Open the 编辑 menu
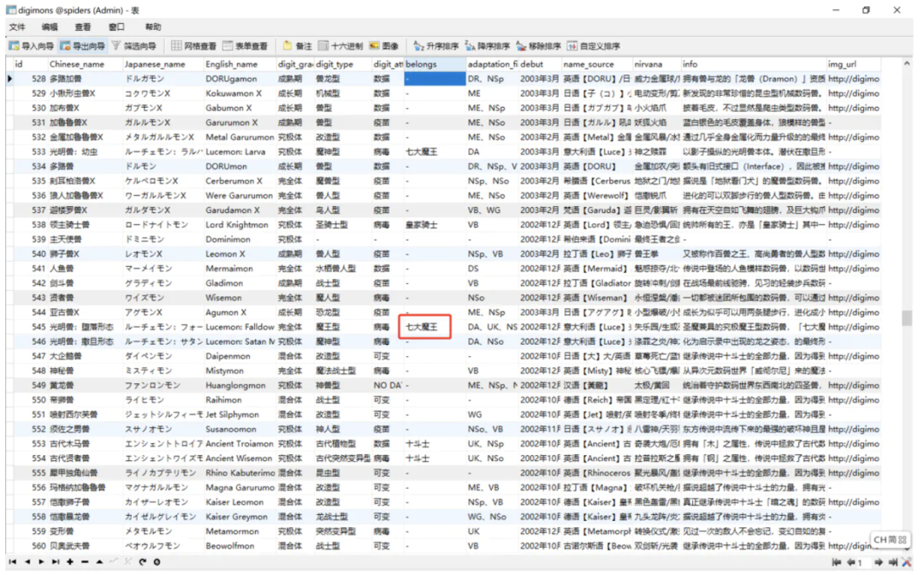Screen dimensions: 924x575 tap(50, 27)
